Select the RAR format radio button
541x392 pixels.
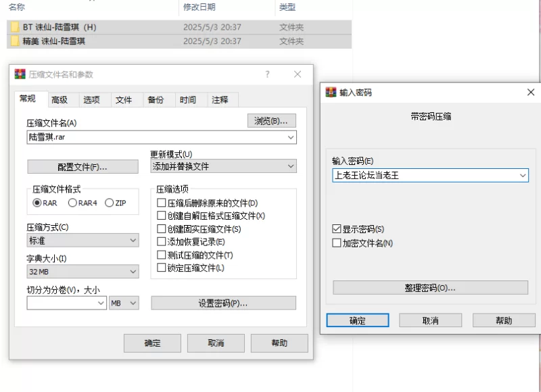point(37,203)
